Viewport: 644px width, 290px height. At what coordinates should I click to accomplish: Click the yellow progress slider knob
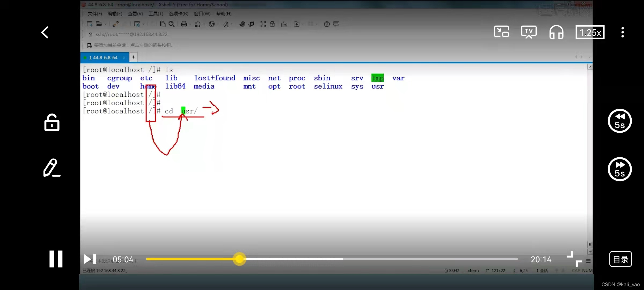click(x=239, y=259)
